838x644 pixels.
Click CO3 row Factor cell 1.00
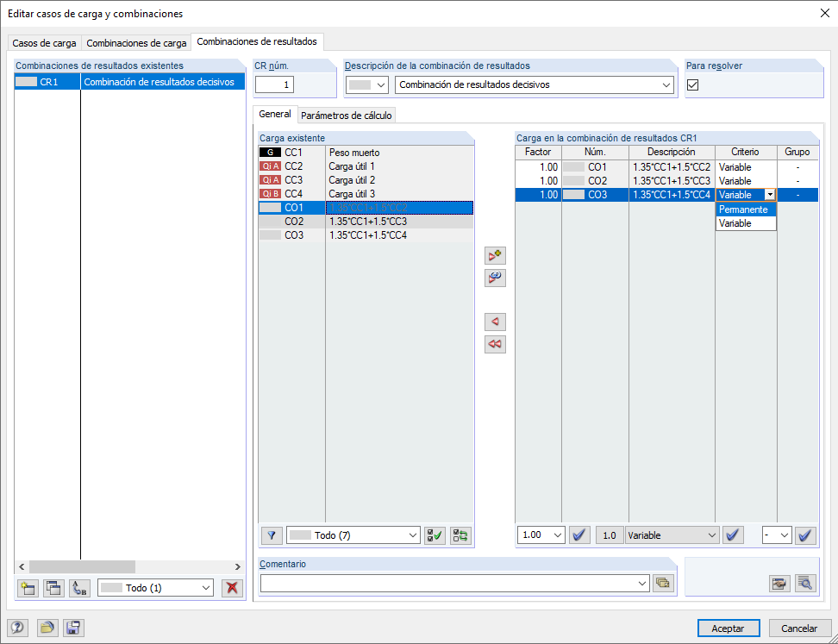(x=538, y=195)
